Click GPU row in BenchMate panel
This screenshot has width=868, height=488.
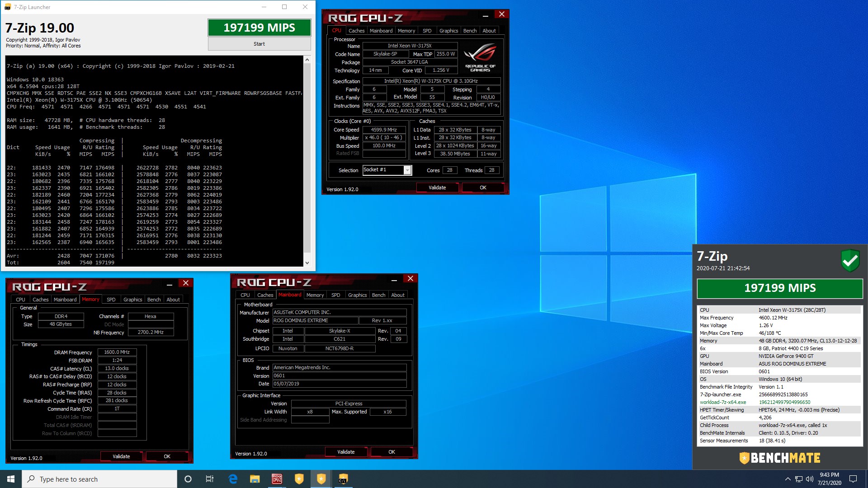click(x=780, y=356)
